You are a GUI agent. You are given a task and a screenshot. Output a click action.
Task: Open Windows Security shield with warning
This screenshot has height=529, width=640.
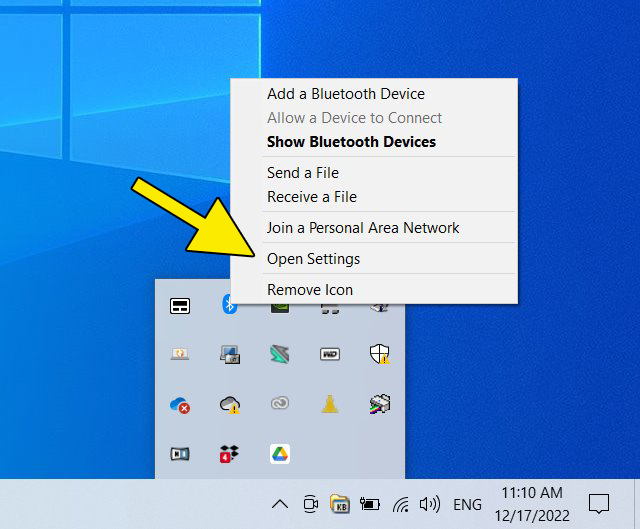380,353
